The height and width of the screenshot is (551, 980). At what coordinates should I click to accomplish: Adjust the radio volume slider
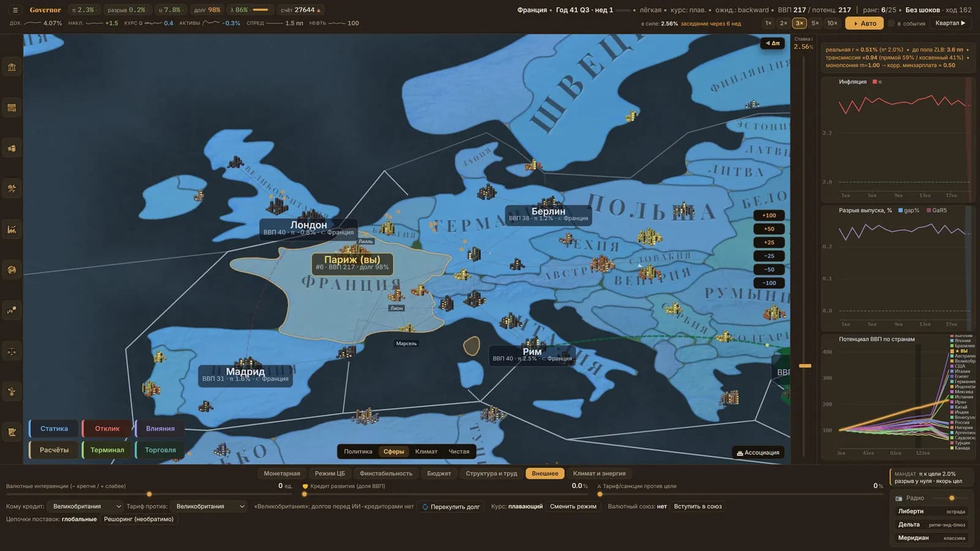coord(951,498)
